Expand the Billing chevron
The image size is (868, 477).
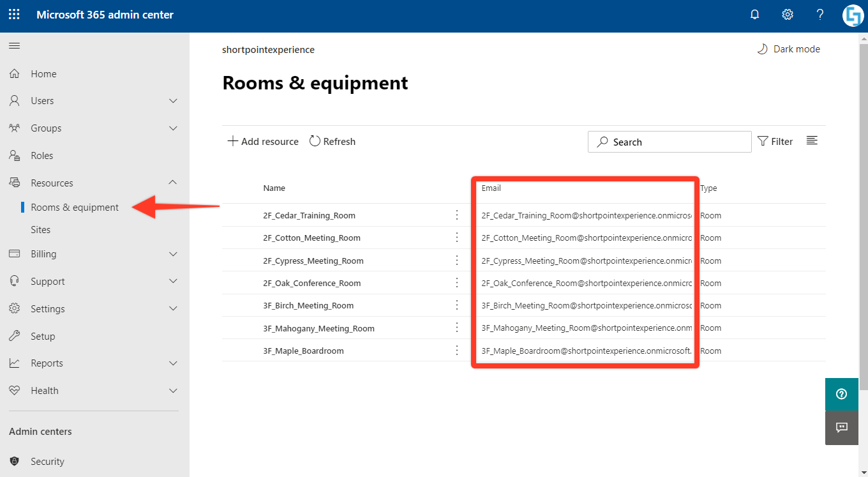[x=173, y=254]
